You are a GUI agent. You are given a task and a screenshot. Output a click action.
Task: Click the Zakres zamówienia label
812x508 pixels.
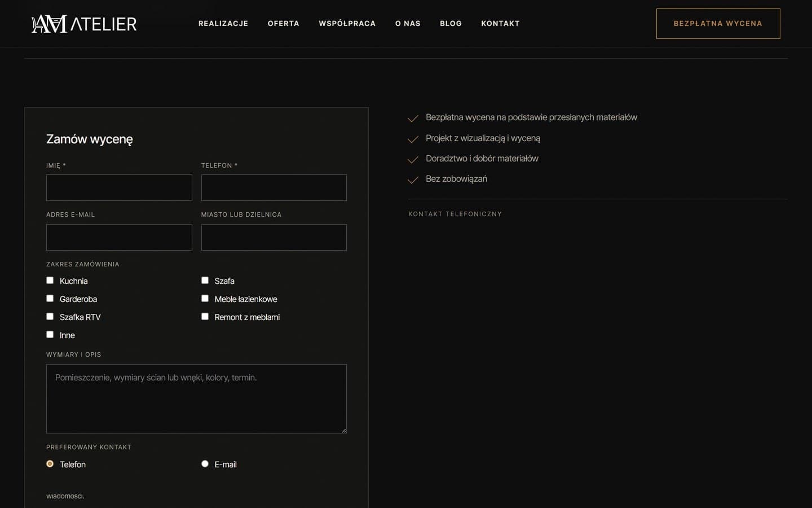pyautogui.click(x=83, y=264)
